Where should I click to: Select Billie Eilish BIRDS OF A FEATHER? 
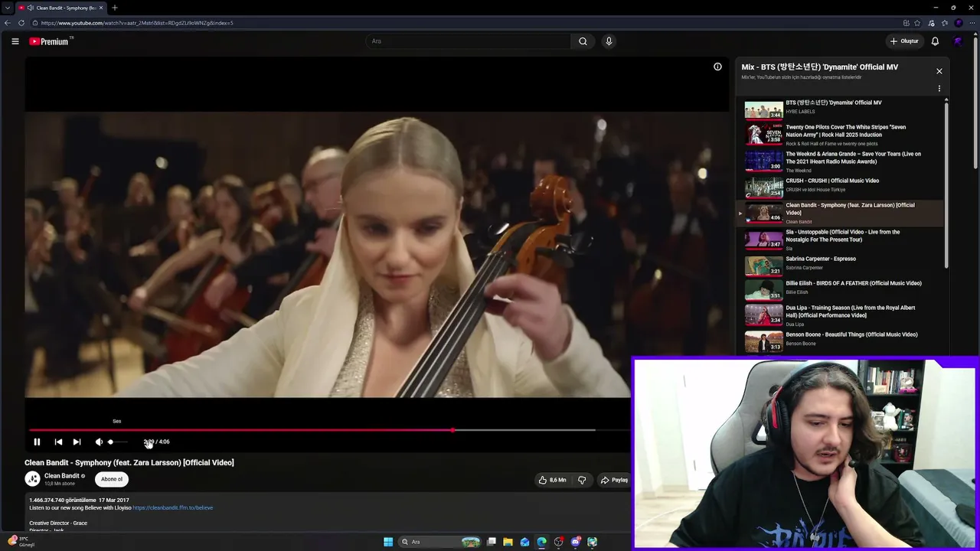click(x=840, y=290)
